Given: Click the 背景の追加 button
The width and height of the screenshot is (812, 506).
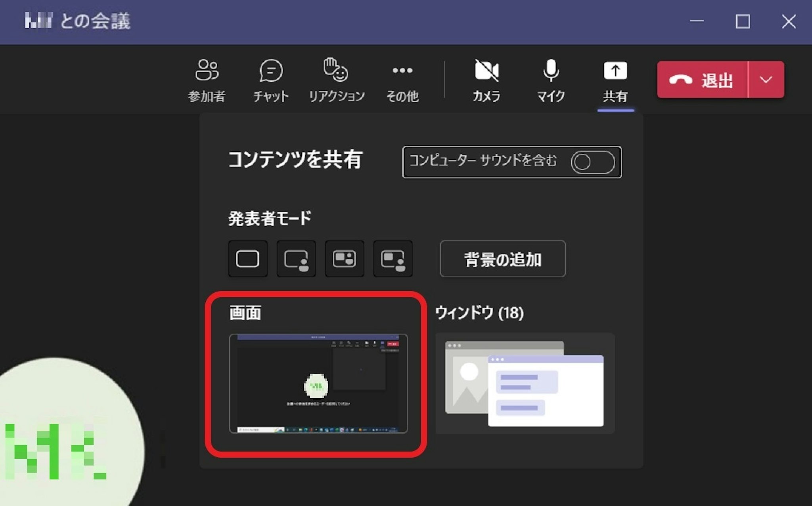Looking at the screenshot, I should [502, 259].
